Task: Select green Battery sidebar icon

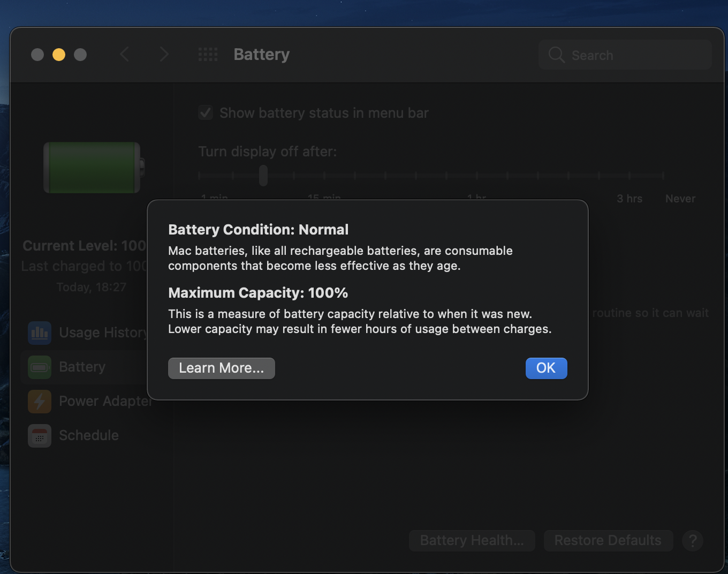Action: click(40, 367)
